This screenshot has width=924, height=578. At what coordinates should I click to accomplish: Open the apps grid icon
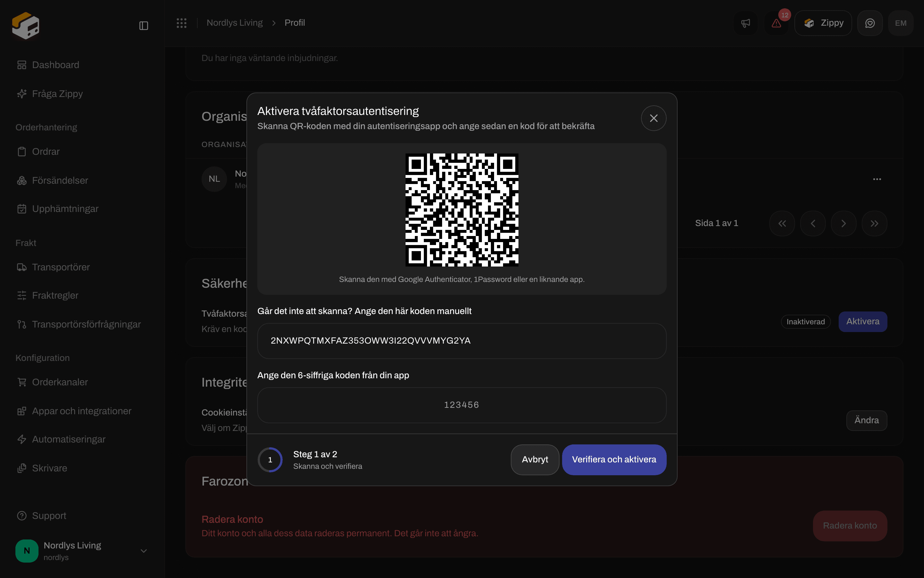pos(181,23)
